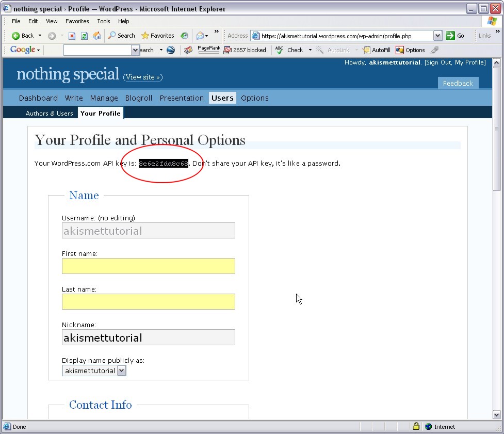Open the WordPress Options tab
The height and width of the screenshot is (434, 504).
click(x=254, y=98)
